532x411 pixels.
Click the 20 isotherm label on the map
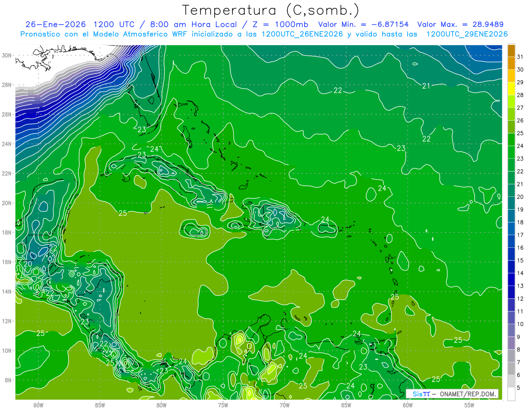coord(27,264)
